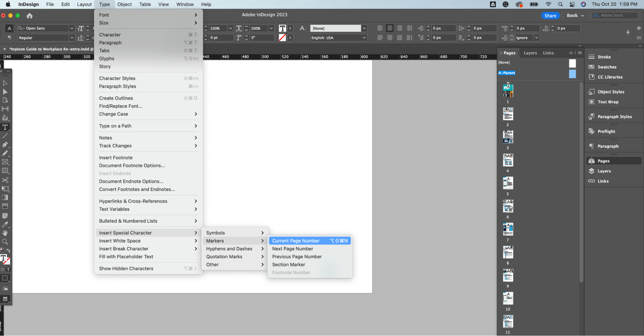Select the Rectangle tool

[x=5, y=171]
